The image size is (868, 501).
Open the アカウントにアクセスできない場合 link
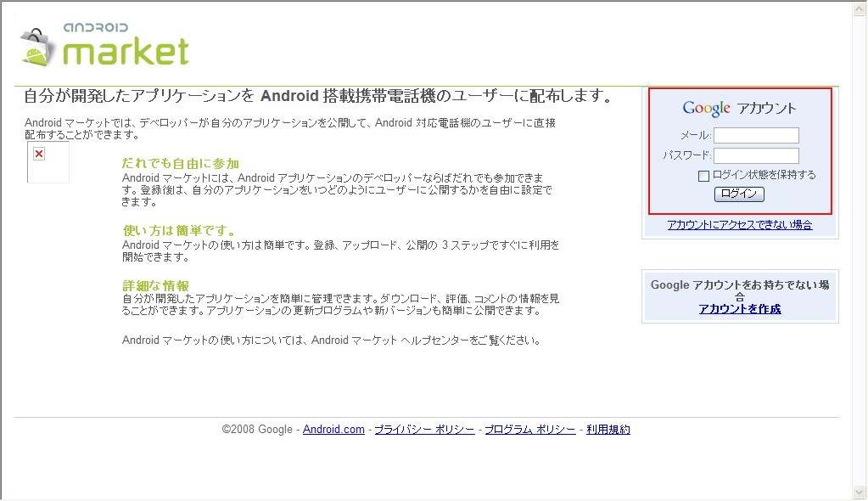[x=739, y=225]
